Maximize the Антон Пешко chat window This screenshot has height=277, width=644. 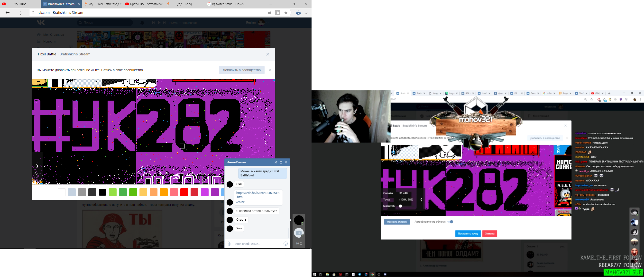click(281, 162)
